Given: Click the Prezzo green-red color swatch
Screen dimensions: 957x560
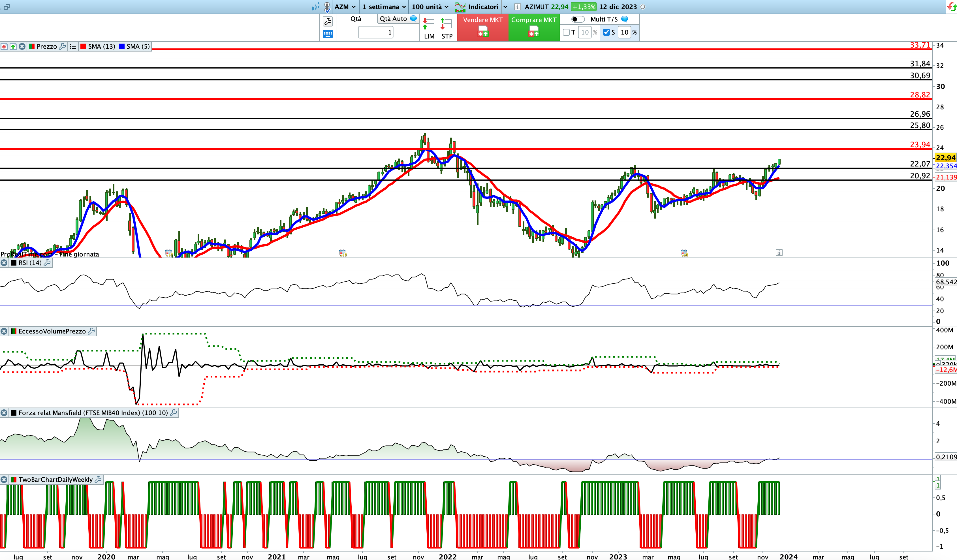Looking at the screenshot, I should tap(32, 46).
